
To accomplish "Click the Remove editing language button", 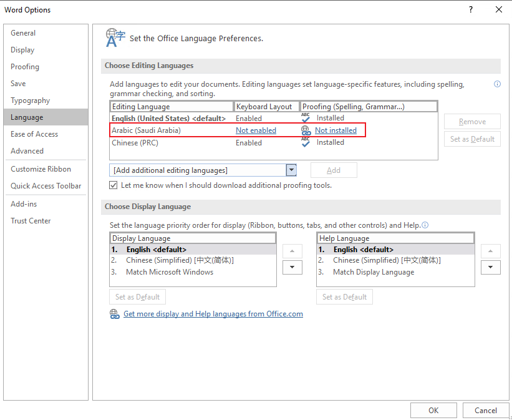I will coord(472,122).
